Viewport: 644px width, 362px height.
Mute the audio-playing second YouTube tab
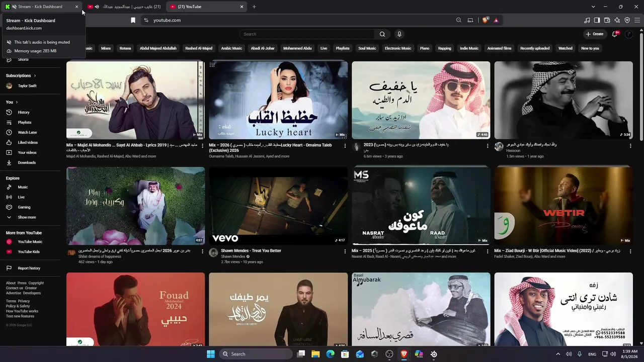pos(97,7)
